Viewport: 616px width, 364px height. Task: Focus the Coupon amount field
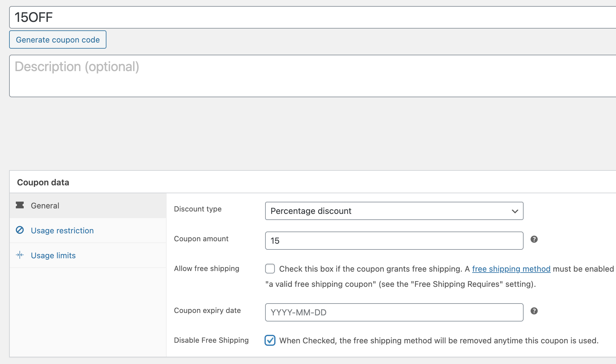pyautogui.click(x=394, y=241)
